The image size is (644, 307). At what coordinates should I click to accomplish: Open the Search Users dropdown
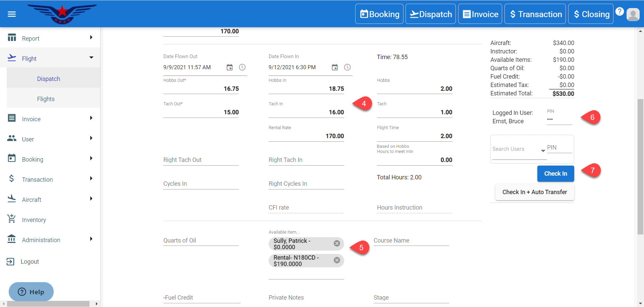(x=543, y=151)
